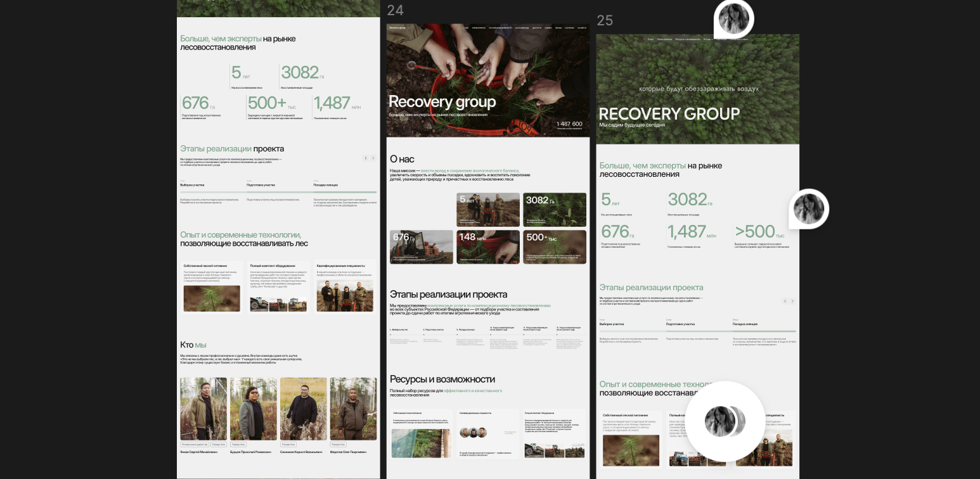
Task: Click the 'Квалифицированные специалисты' card in left frame
Action: coord(345,287)
